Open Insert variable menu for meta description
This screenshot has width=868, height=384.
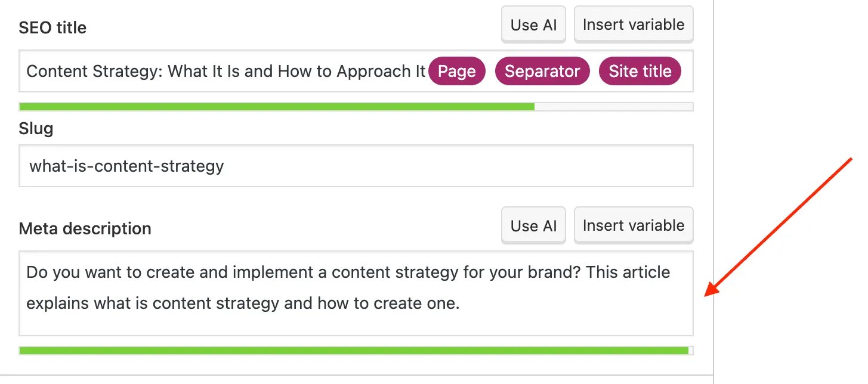click(x=633, y=225)
